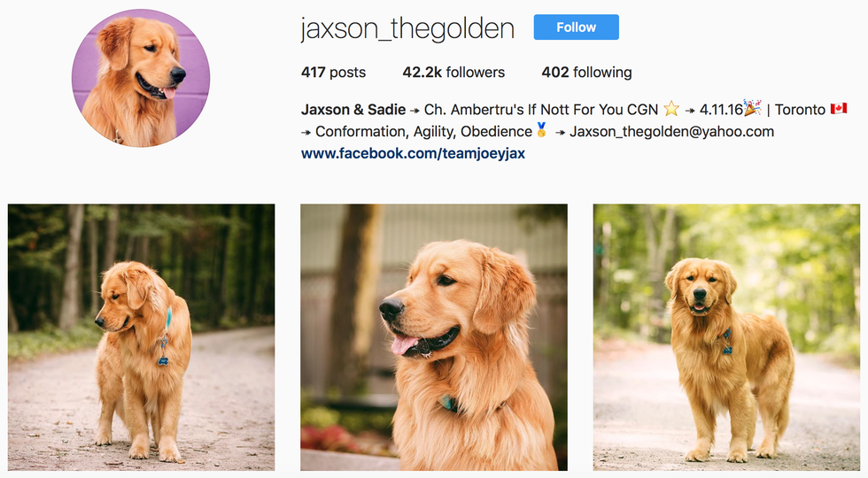The height and width of the screenshot is (478, 868).
Task: Click the star emoji in bio
Action: point(671,108)
